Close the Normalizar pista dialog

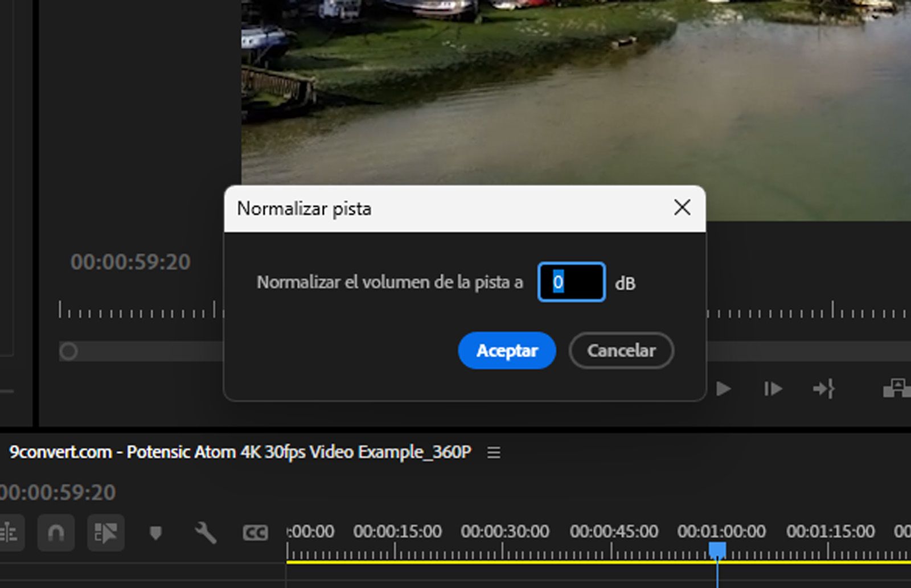coord(682,208)
